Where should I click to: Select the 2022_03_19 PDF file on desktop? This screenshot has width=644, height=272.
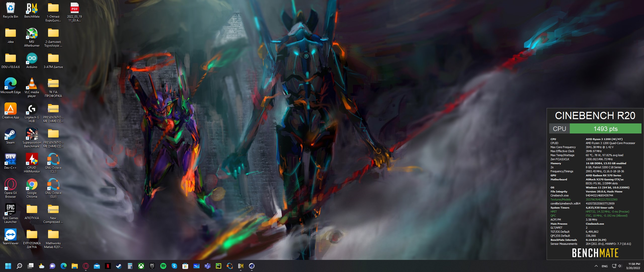tap(74, 12)
